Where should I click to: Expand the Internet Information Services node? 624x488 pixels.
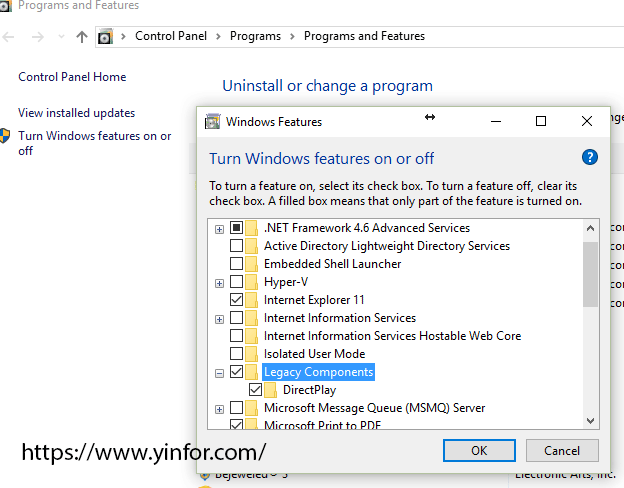coord(219,319)
